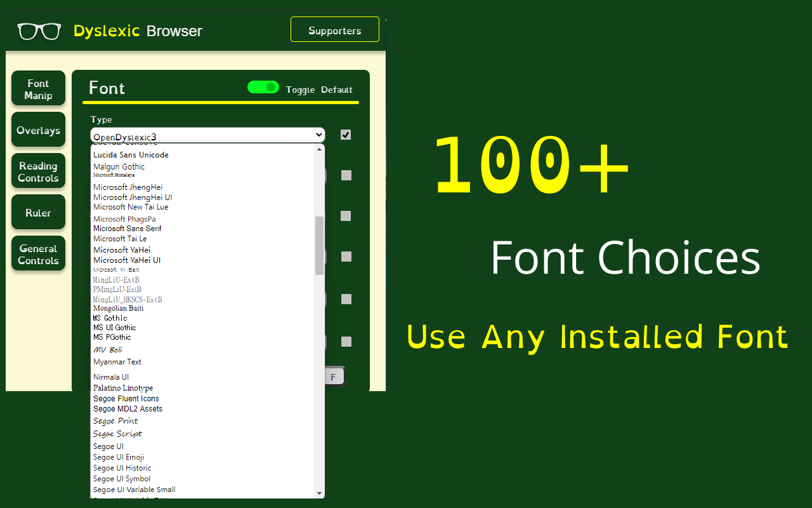
Task: Click the F button
Action: 333,377
